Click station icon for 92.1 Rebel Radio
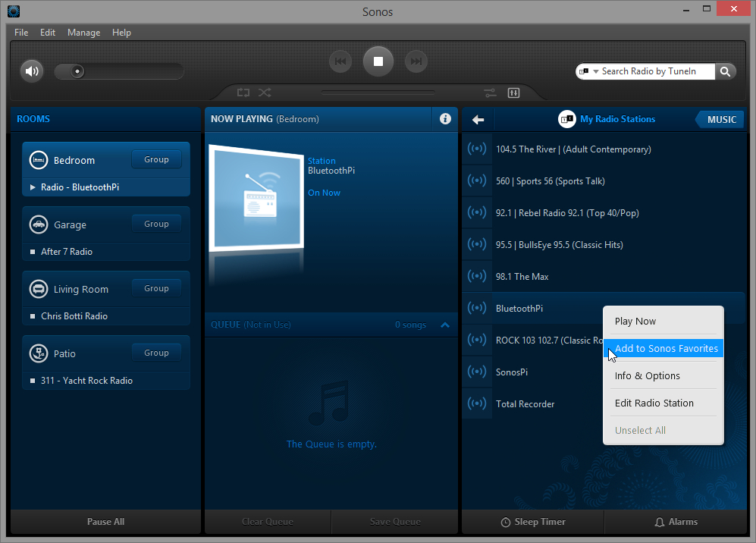Viewport: 756px width, 543px height. click(x=477, y=212)
